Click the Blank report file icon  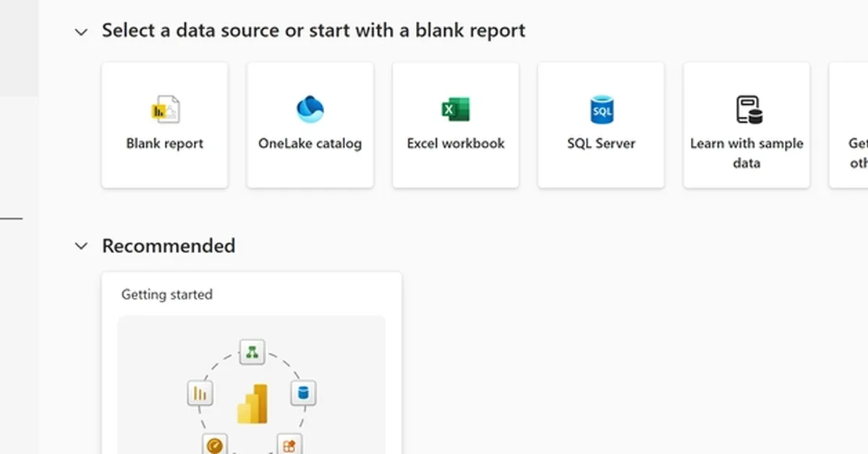(165, 109)
